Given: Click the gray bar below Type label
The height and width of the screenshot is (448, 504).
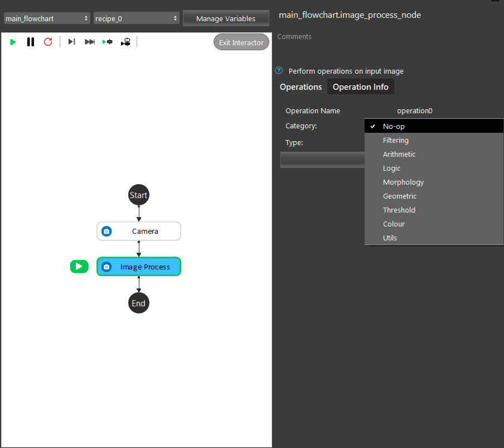Looking at the screenshot, I should (322, 160).
